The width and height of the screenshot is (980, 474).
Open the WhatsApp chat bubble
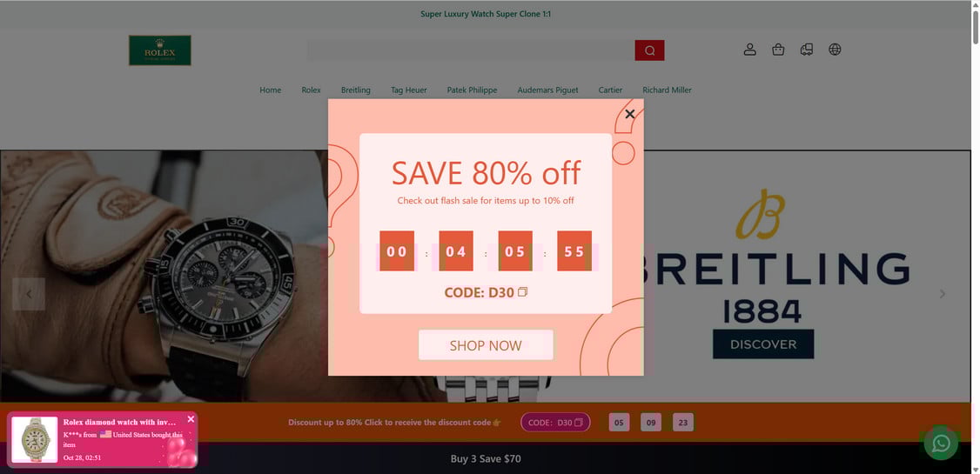tap(941, 443)
